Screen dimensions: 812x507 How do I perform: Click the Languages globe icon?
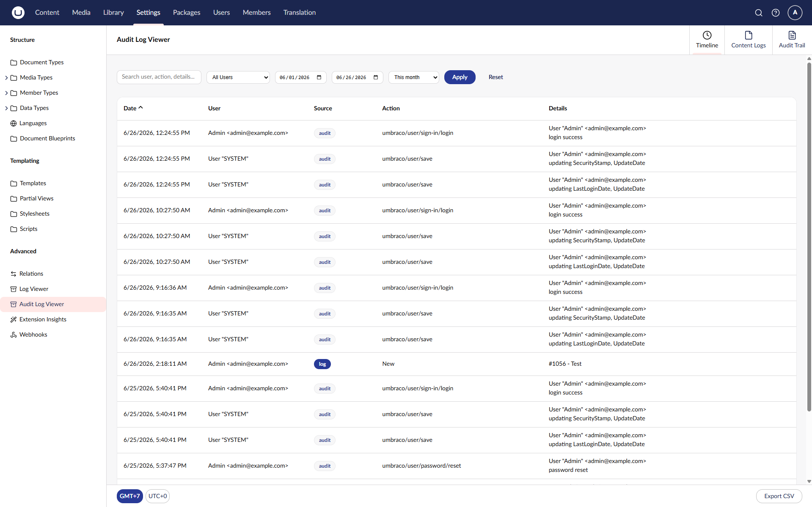pyautogui.click(x=14, y=123)
